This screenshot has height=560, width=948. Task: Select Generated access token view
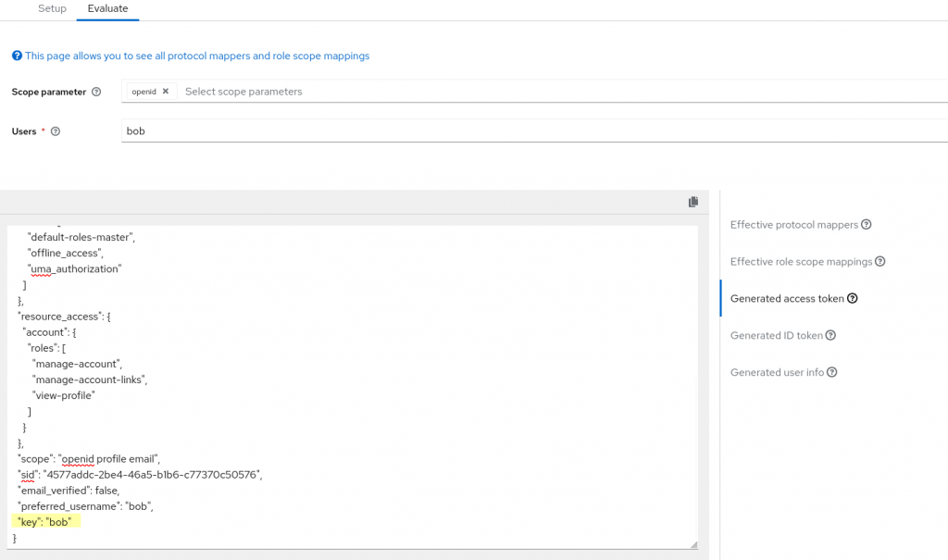coord(787,298)
